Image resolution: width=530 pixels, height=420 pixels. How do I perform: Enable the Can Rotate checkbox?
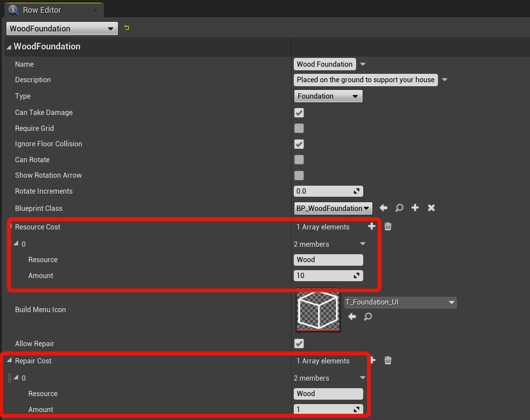(299, 160)
